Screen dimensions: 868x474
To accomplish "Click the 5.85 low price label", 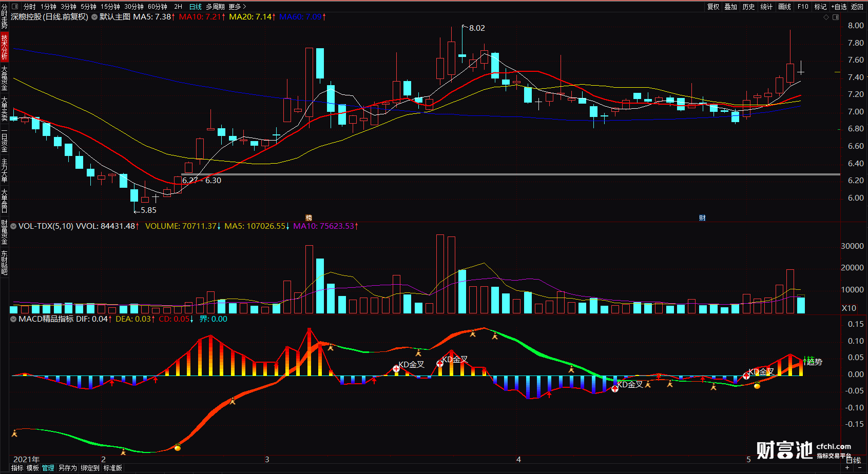I will tap(148, 210).
